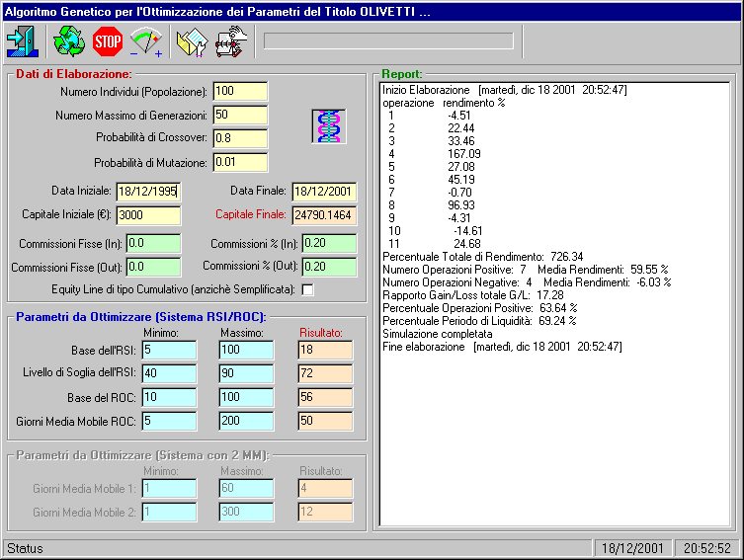
Task: Click Base del ROC Risultato field
Action: pyautogui.click(x=325, y=397)
